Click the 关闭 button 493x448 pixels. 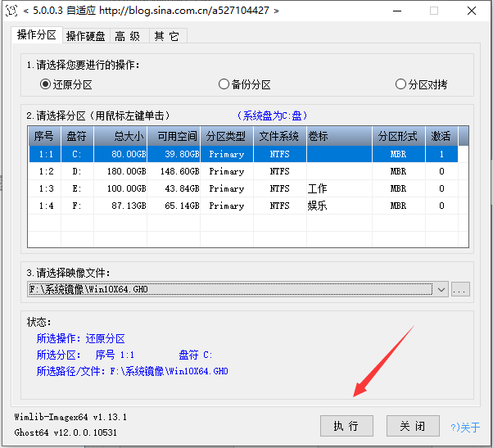(412, 426)
